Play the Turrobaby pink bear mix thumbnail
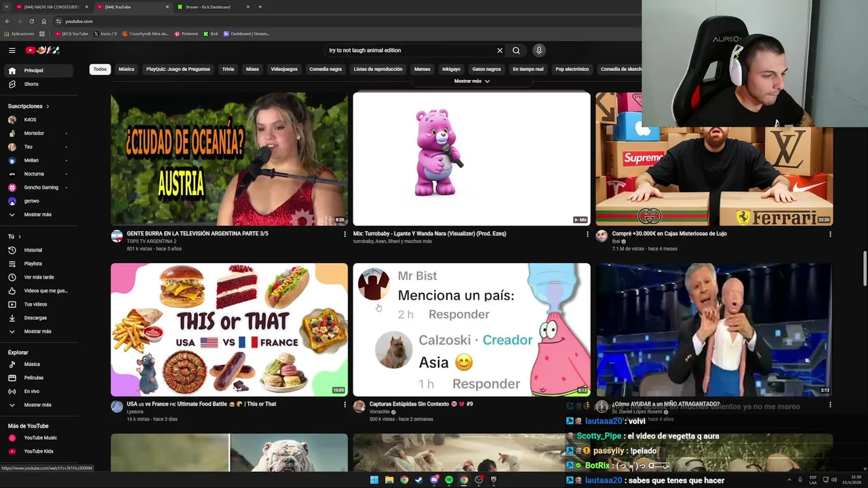Viewport: 868px width, 488px height. [x=471, y=159]
